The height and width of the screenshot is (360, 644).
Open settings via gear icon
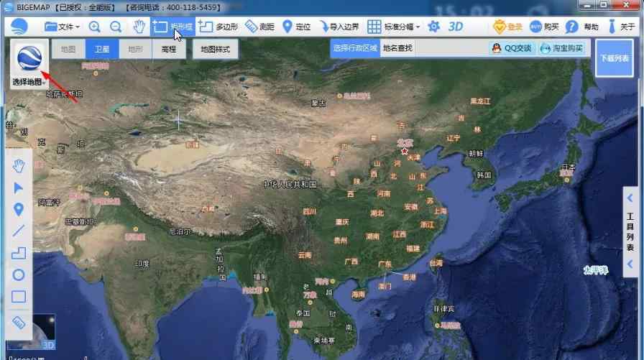coord(433,27)
